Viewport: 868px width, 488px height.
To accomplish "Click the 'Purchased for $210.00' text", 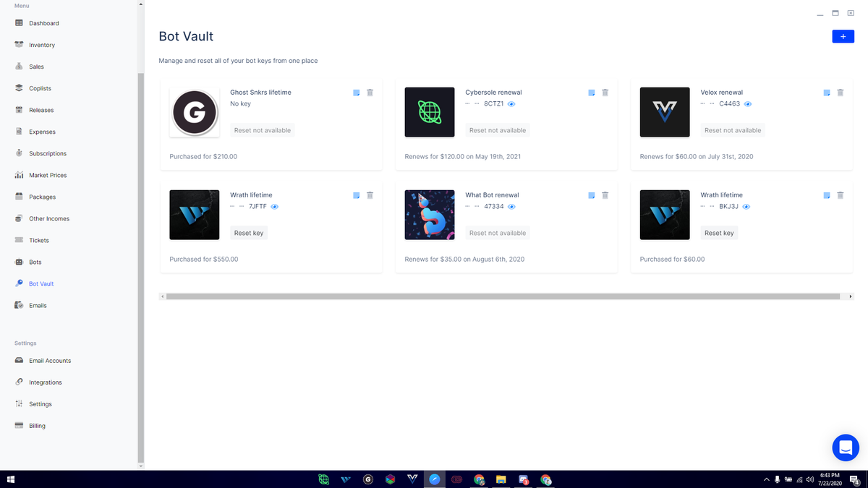I will (203, 156).
